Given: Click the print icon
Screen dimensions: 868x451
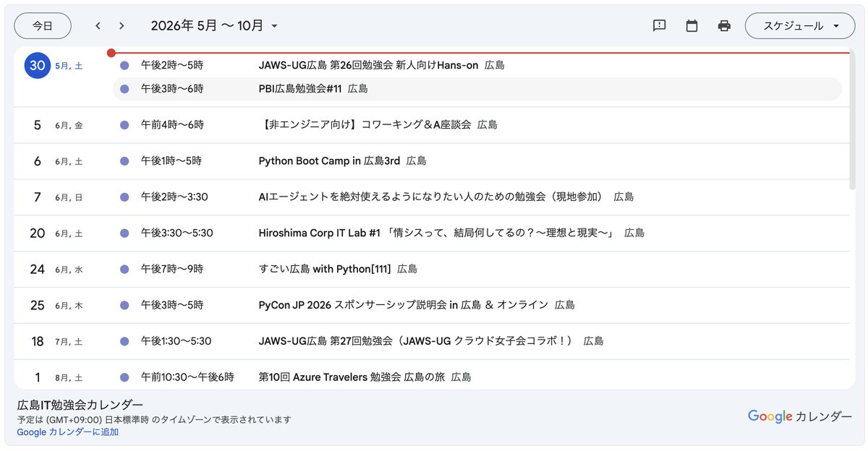Looking at the screenshot, I should 724,26.
